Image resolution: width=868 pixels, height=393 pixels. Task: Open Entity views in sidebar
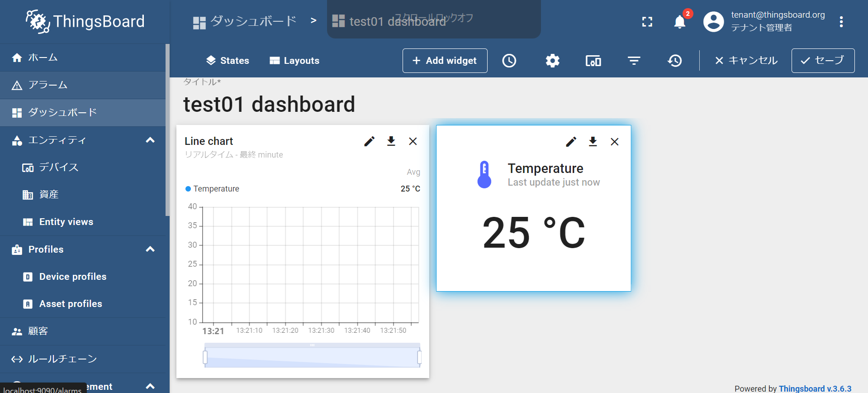83,222
